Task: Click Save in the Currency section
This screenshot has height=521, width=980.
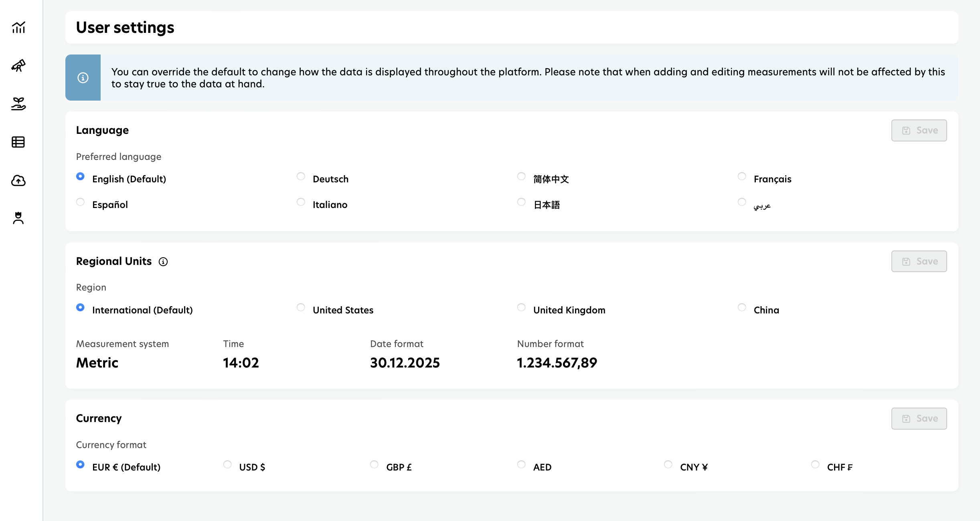Action: click(919, 419)
